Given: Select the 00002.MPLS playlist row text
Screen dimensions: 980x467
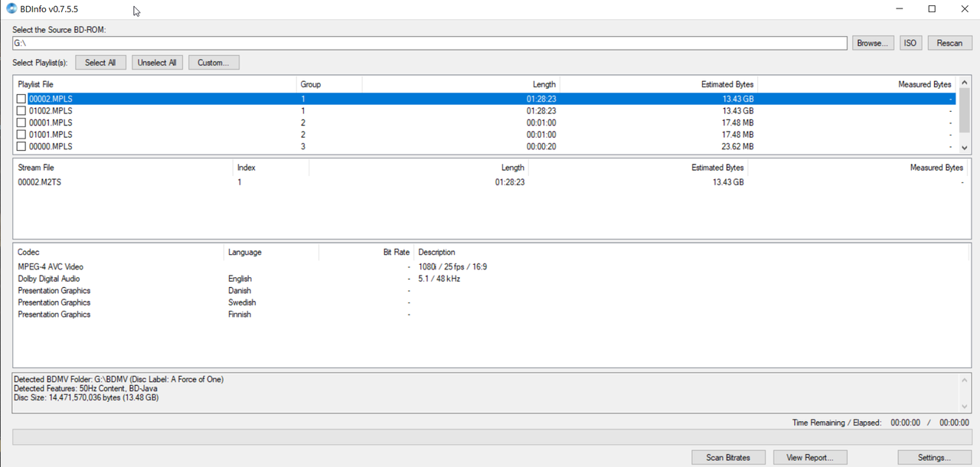Looking at the screenshot, I should (51, 99).
